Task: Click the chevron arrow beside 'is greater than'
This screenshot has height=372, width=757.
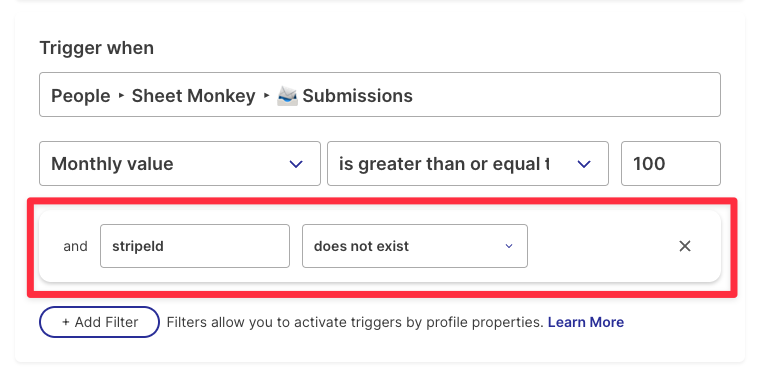Action: tap(584, 164)
